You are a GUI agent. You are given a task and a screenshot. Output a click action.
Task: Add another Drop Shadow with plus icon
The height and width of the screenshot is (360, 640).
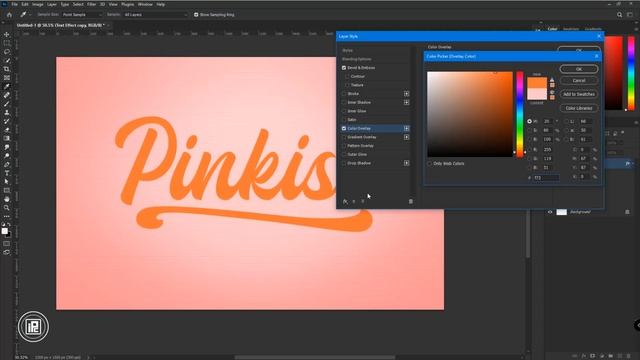pos(407,163)
